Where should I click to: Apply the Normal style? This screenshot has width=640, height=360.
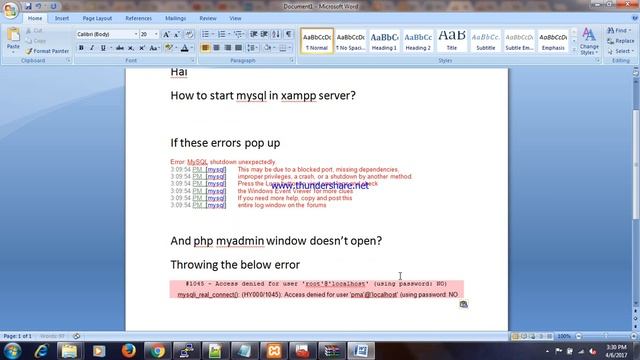click(x=317, y=40)
